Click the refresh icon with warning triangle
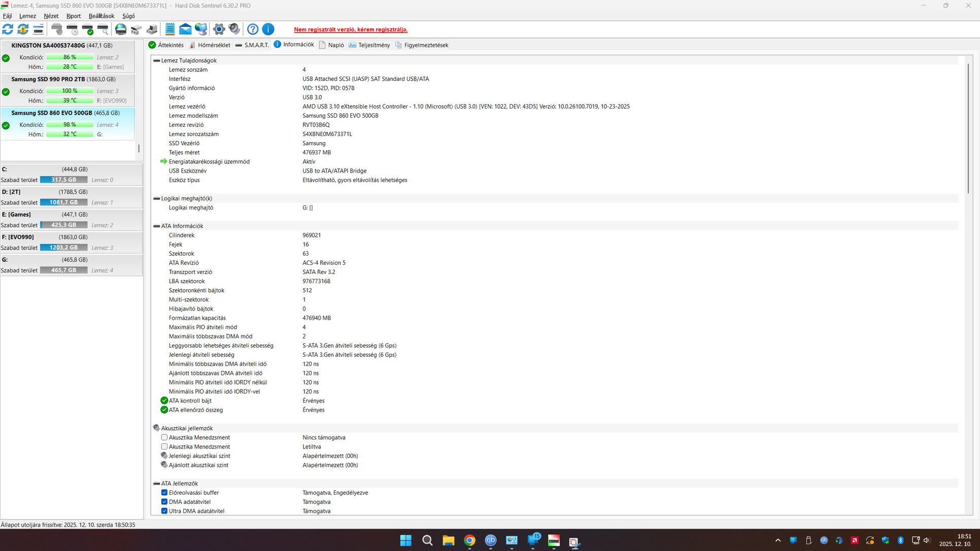Viewport: 980px width, 551px height. coord(23,29)
